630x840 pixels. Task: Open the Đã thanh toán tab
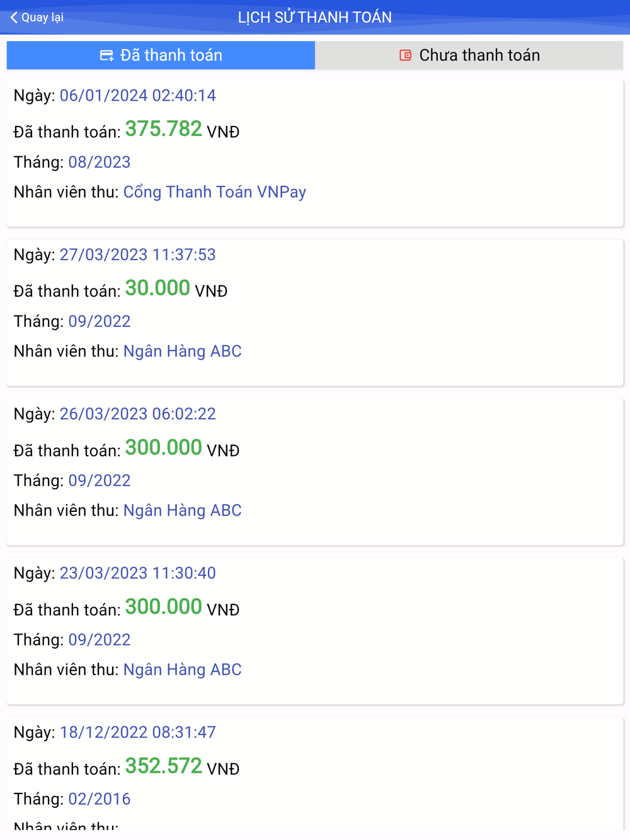tap(161, 55)
